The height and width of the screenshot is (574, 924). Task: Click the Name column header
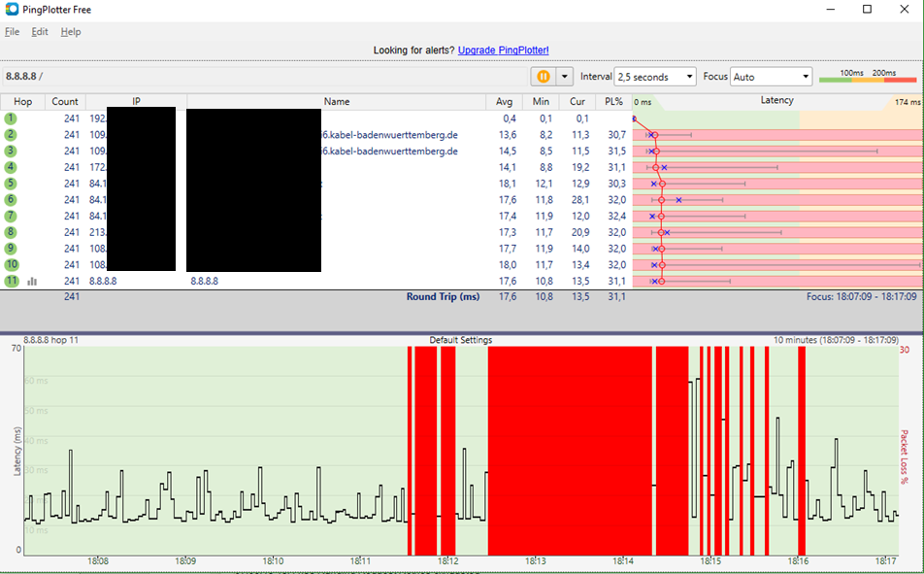[x=337, y=101]
